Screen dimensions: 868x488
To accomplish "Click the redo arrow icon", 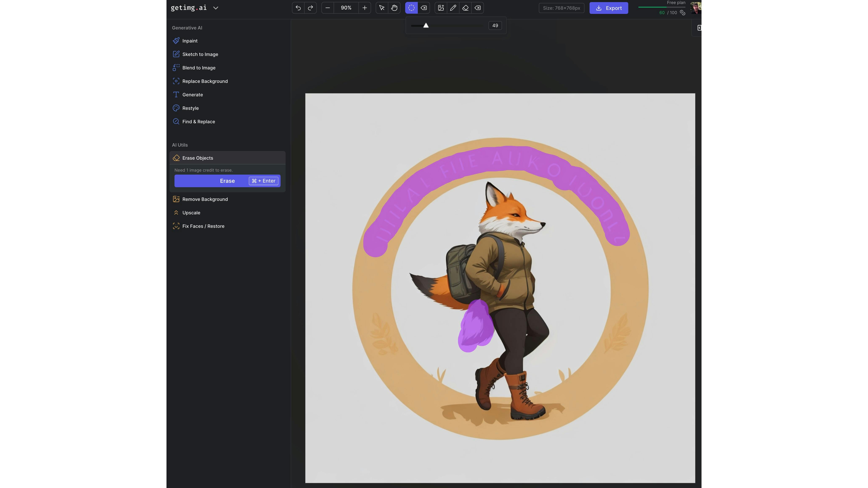I will click(310, 8).
